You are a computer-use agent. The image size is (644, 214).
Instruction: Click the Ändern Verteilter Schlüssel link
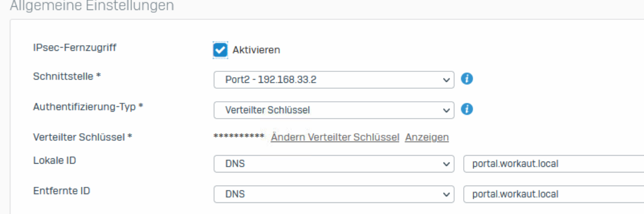pos(335,137)
